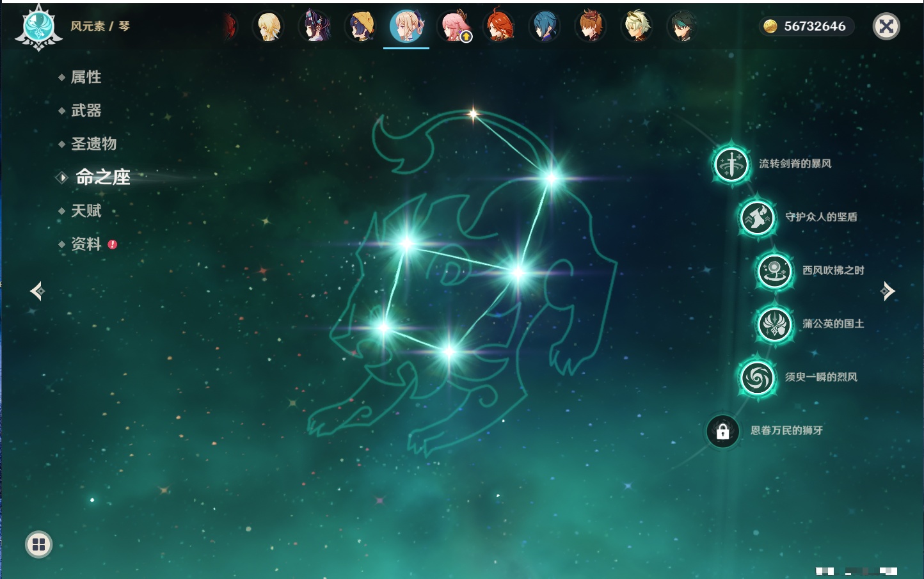Select the red-haired character avatar beside pink-haired one
The image size is (924, 579).
(499, 26)
